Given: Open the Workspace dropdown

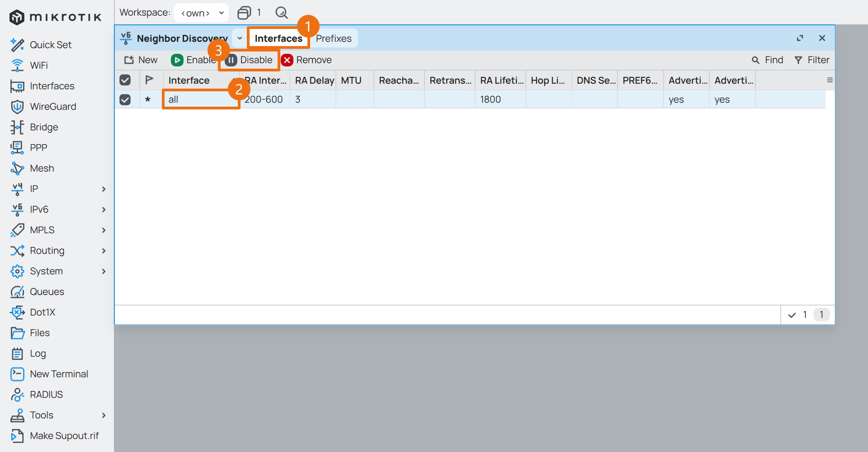Looking at the screenshot, I should coord(201,13).
